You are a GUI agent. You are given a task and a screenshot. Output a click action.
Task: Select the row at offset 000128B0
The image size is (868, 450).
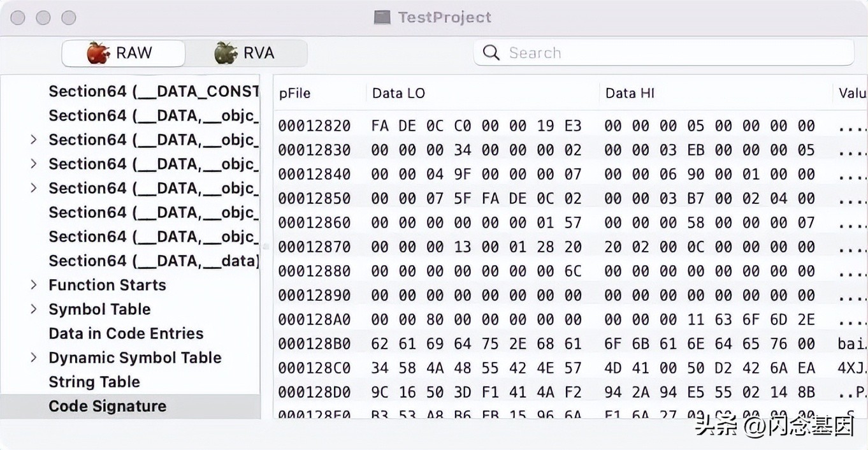[x=314, y=344]
